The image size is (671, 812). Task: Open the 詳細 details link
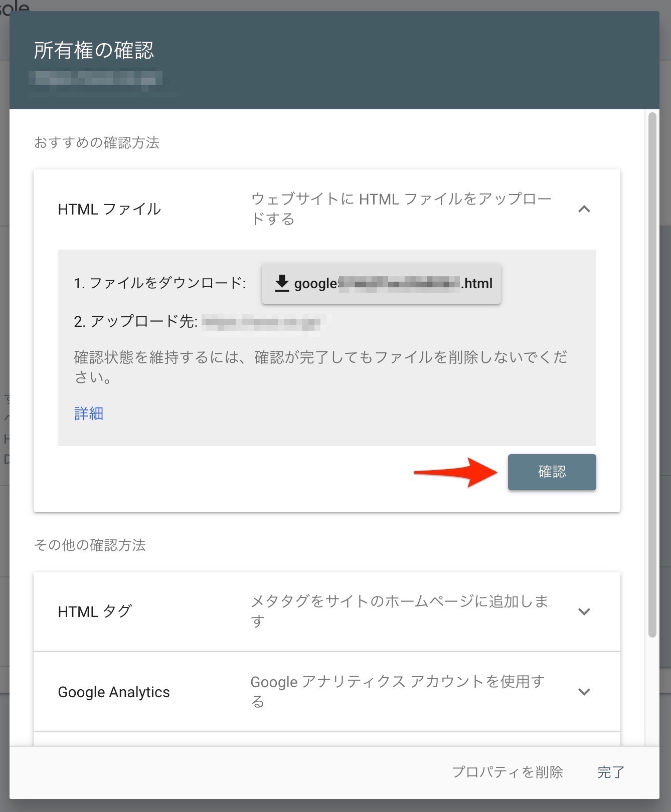point(89,414)
